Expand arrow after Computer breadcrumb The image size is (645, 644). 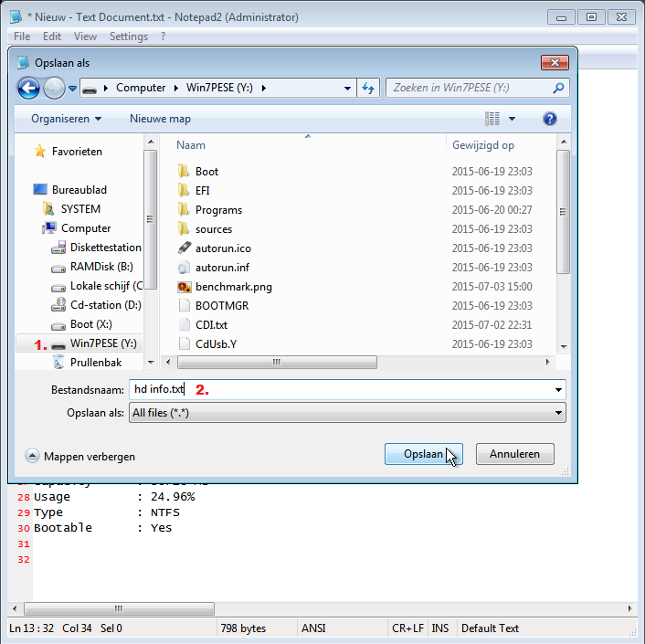point(176,88)
